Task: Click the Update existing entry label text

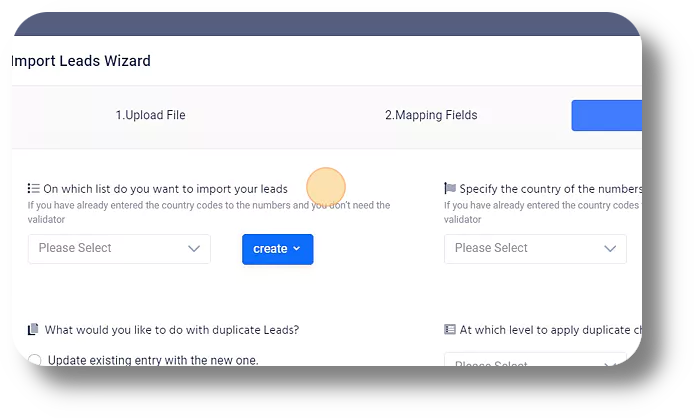Action: pos(153,360)
